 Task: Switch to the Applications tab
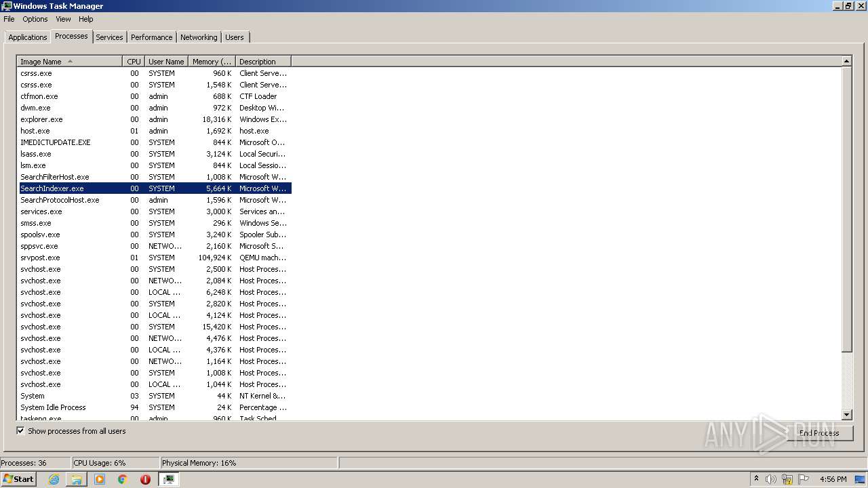point(28,37)
